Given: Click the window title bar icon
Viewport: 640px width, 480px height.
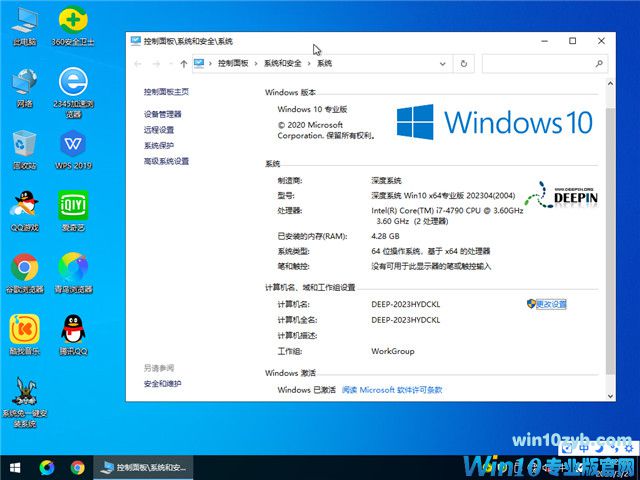Looking at the screenshot, I should (x=136, y=41).
